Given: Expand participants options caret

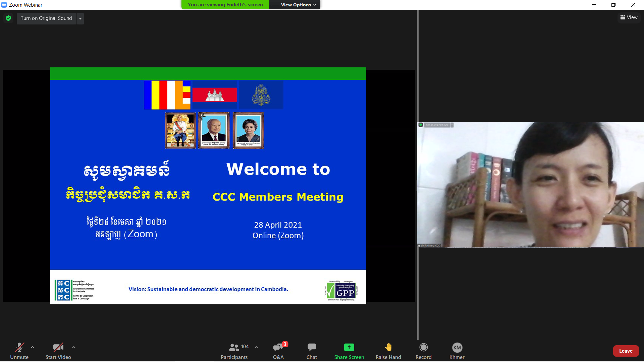Looking at the screenshot, I should [x=256, y=347].
